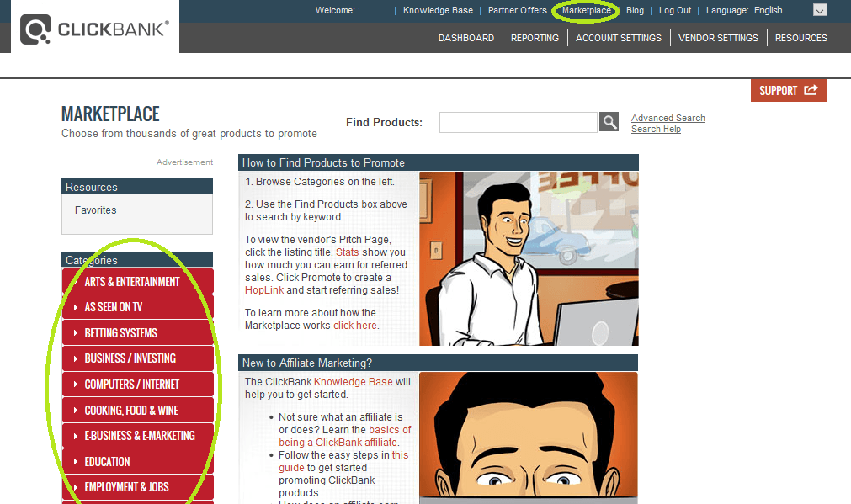Click the man with laptop illustration
The height and width of the screenshot is (504, 851).
pyautogui.click(x=529, y=258)
